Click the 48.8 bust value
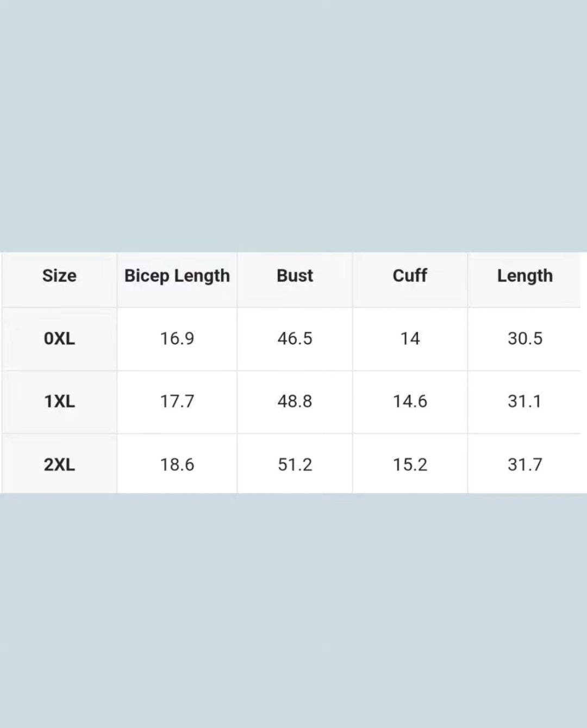Viewport: 587px width, 728px height. tap(295, 402)
